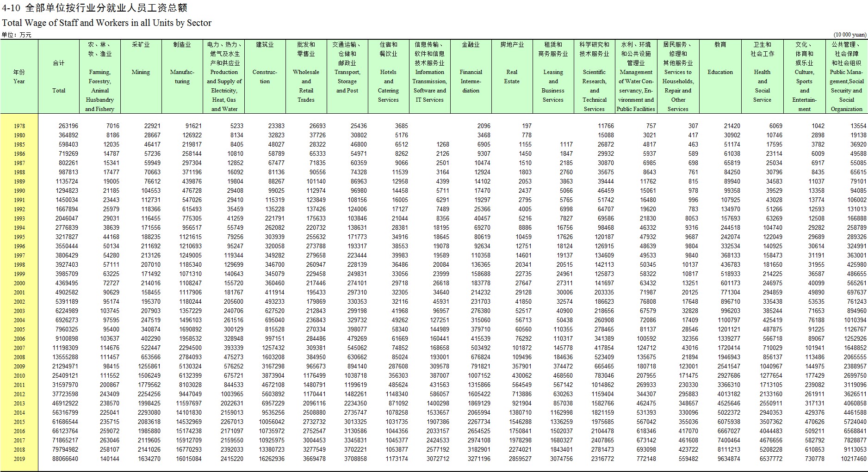Screen dimensions: 868x472
Task: Click the 1985 leasing value '1117'
Action: click(x=566, y=144)
